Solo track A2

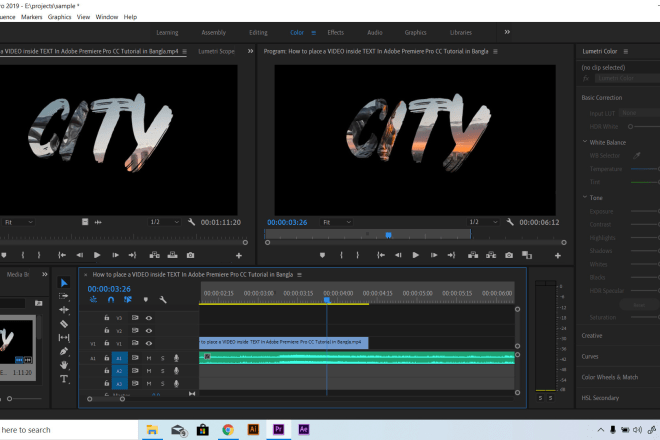[162, 371]
